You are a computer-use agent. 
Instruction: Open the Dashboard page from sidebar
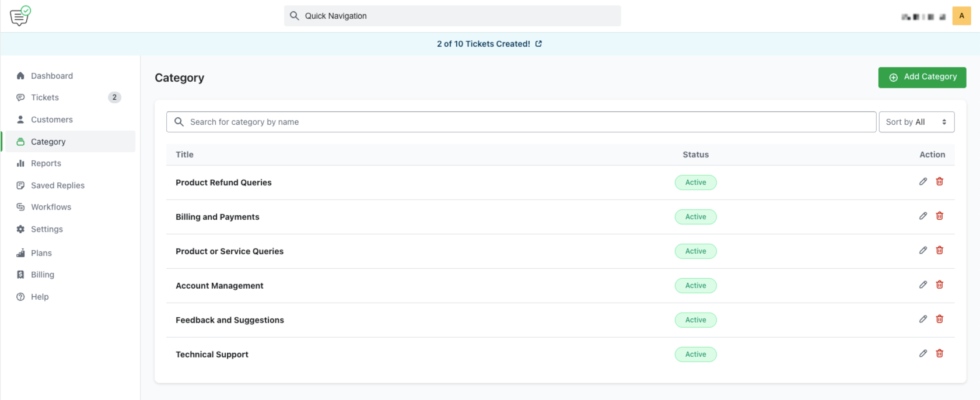pyautogui.click(x=52, y=76)
